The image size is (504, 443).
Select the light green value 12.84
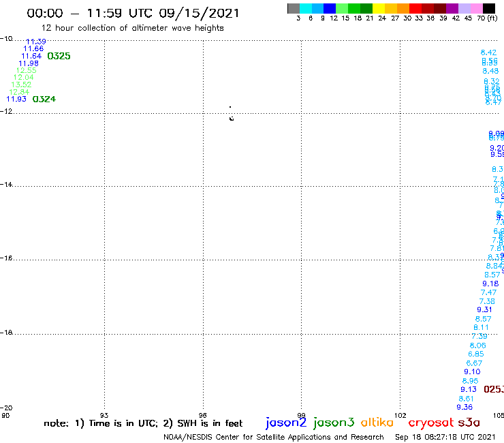[x=19, y=92]
